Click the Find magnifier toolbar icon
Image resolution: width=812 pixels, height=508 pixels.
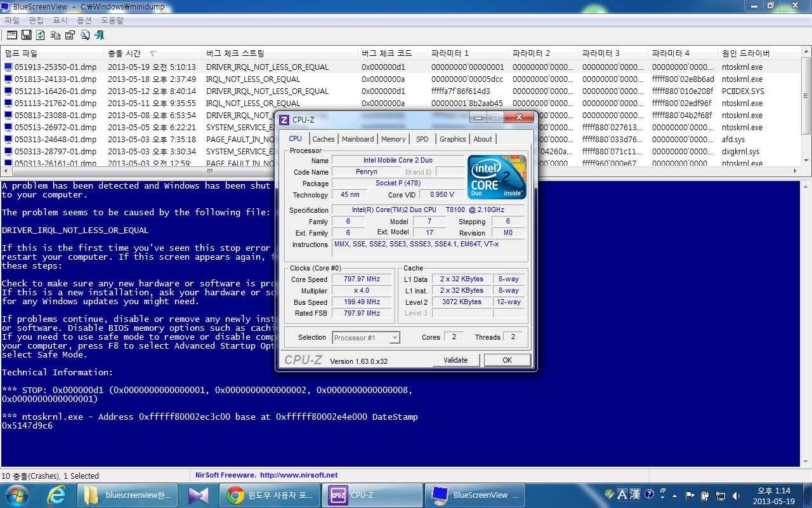coord(84,35)
